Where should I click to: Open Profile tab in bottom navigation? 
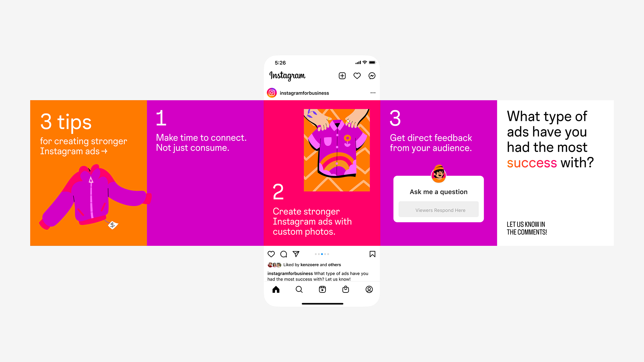(369, 290)
